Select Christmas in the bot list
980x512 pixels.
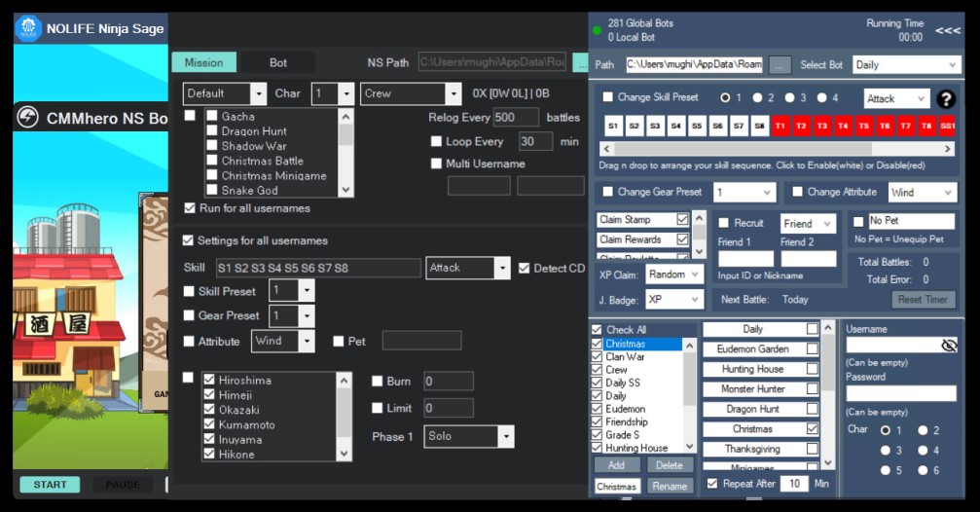point(625,344)
